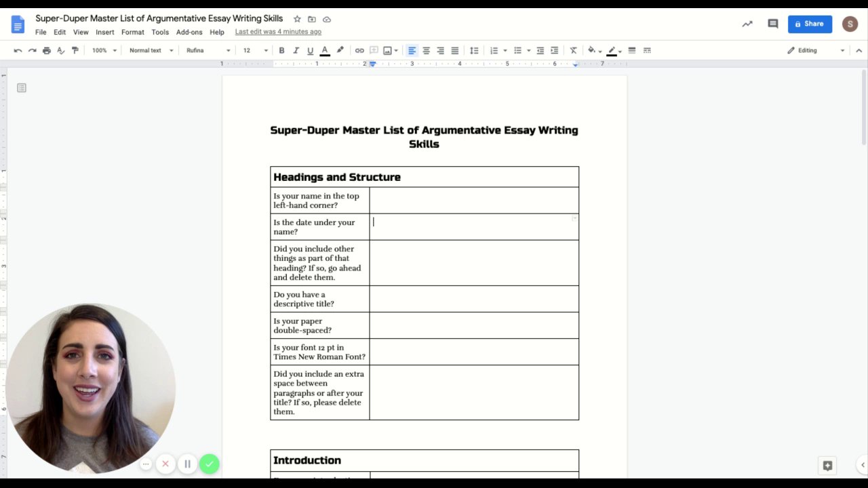This screenshot has height=488, width=868.
Task: Undo the last action
Action: pos(18,51)
